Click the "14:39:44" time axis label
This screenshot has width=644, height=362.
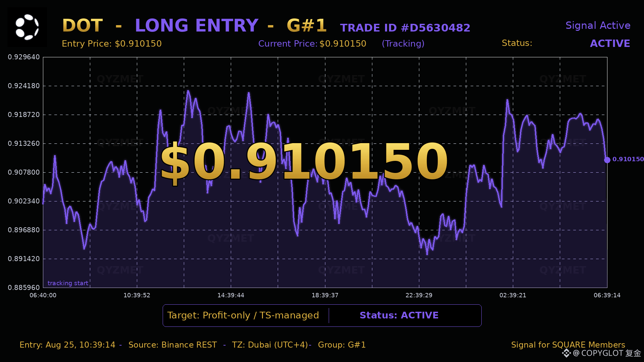tap(231, 295)
